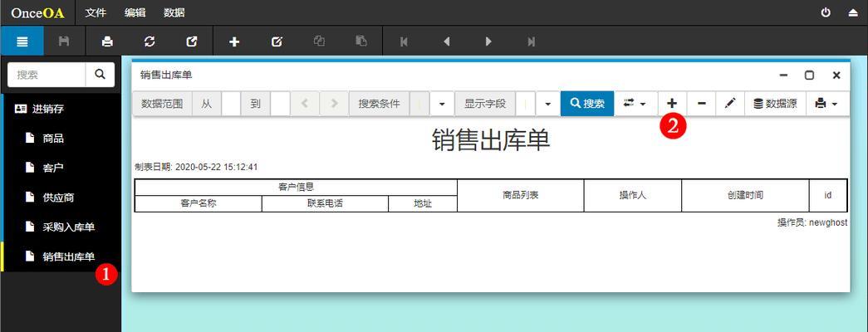Open the report print dropdown
868x332 pixels.
point(827,104)
